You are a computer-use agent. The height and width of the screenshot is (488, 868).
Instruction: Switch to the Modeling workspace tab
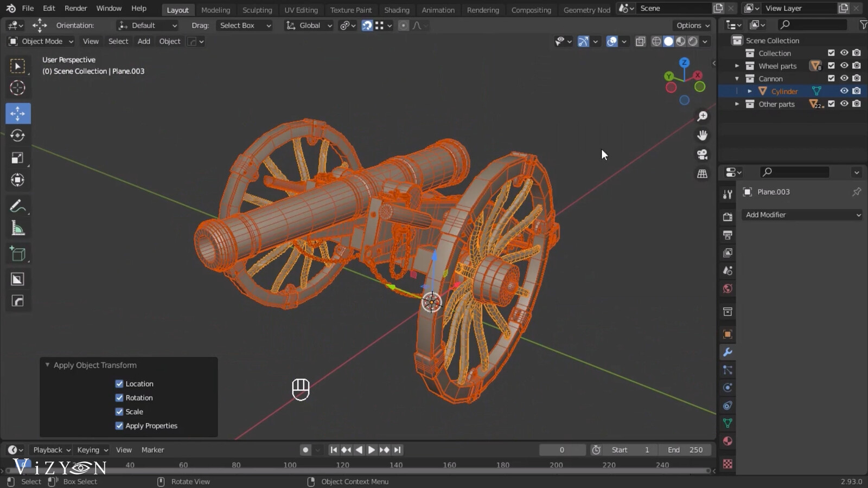click(x=215, y=10)
